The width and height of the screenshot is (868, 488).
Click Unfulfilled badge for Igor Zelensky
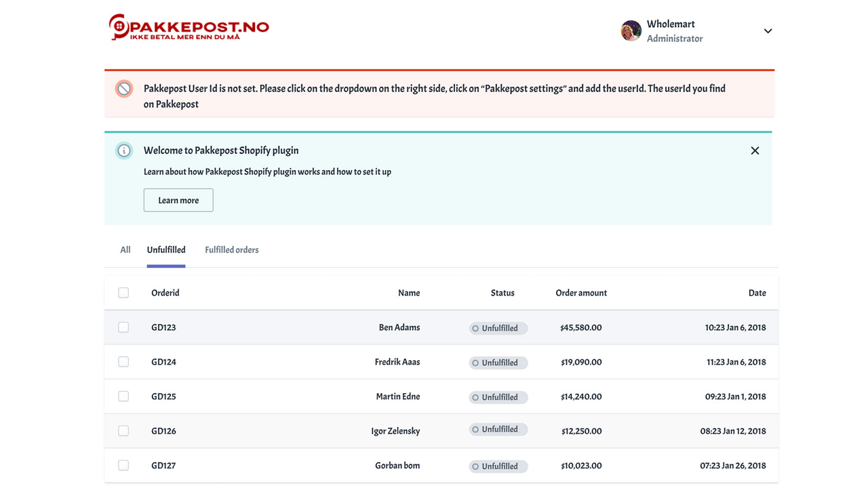click(x=498, y=429)
